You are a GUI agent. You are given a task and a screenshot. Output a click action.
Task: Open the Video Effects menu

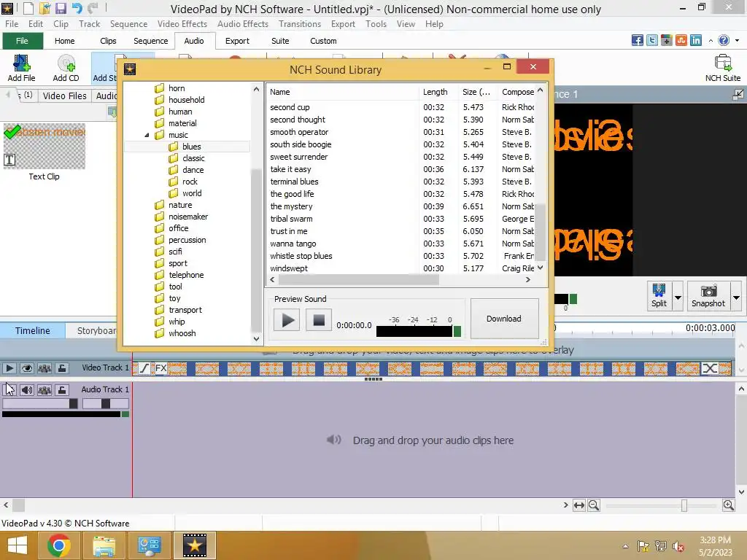(x=182, y=24)
